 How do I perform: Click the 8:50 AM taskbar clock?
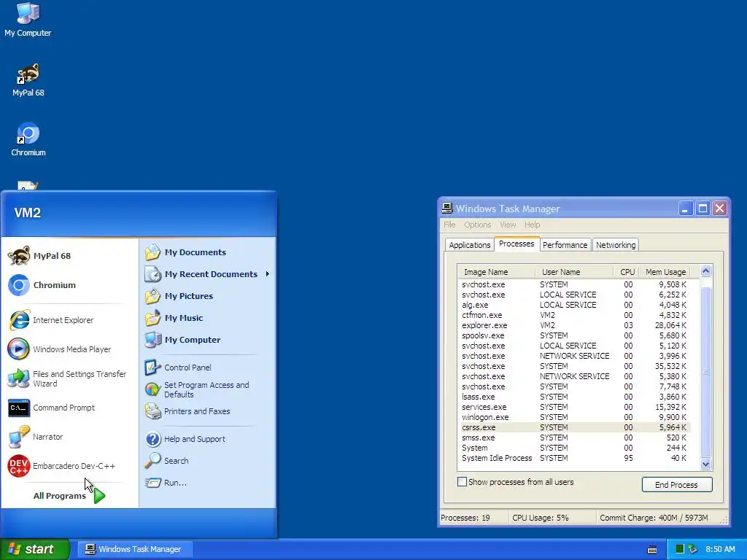[x=720, y=549]
